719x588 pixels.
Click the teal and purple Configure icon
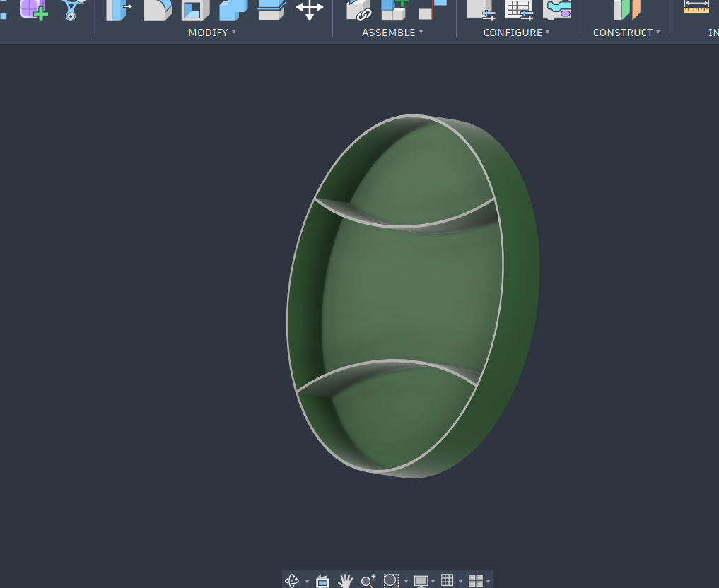(557, 10)
